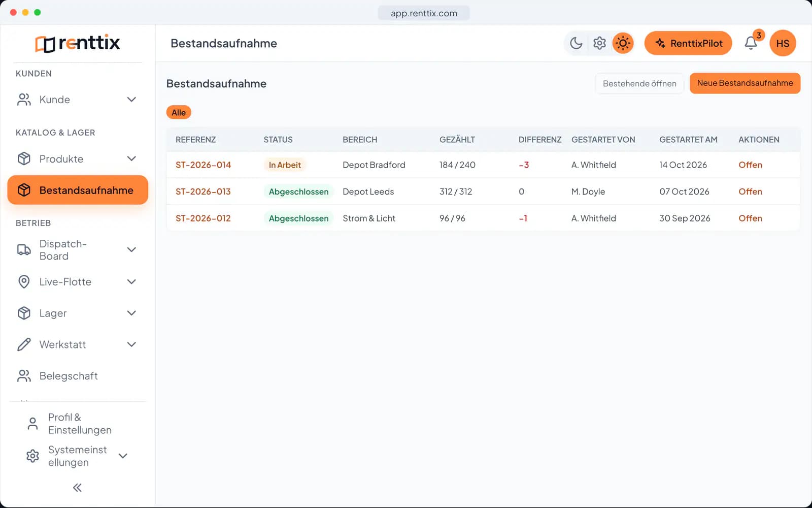812x508 pixels.
Task: Click app.renttix.com address bar
Action: point(424,13)
